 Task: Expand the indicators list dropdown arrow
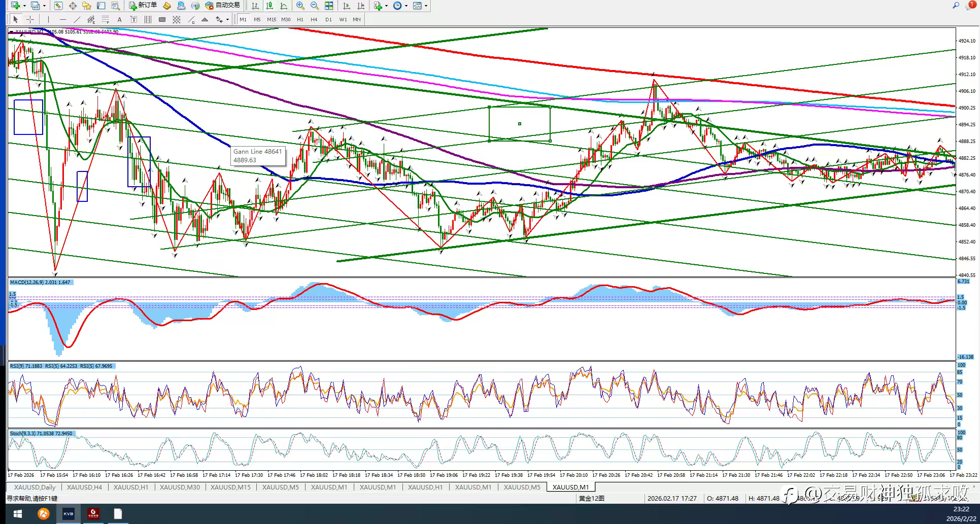386,6
